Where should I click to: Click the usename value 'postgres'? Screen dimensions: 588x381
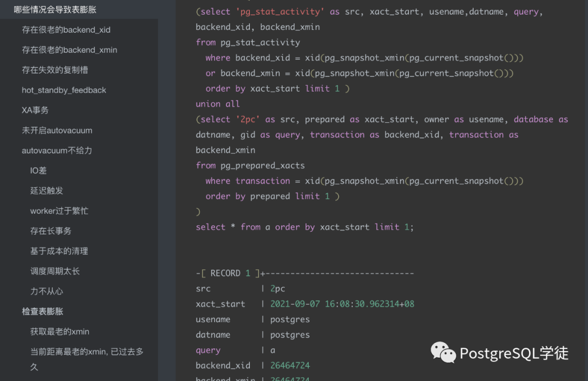290,319
